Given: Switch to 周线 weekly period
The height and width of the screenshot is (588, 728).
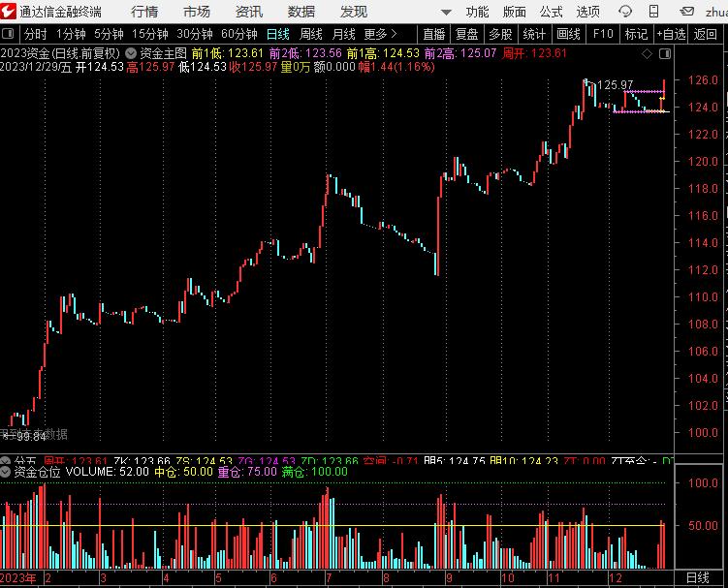Looking at the screenshot, I should click(x=311, y=34).
